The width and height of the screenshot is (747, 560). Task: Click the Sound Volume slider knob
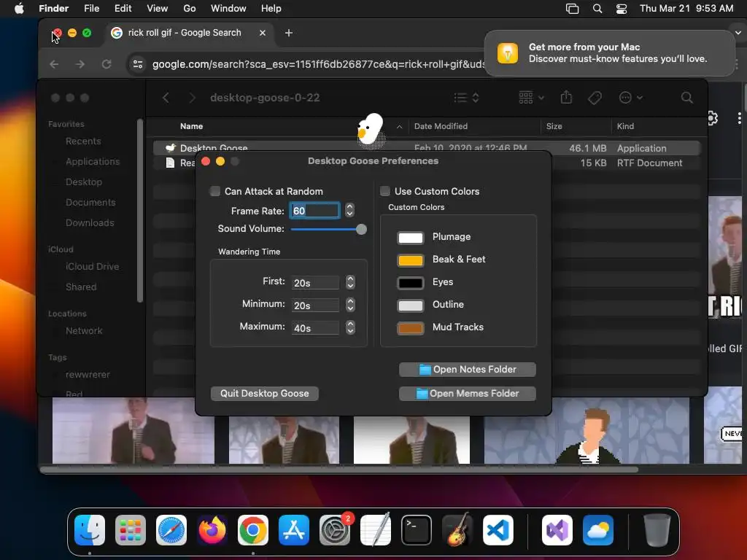[361, 230]
